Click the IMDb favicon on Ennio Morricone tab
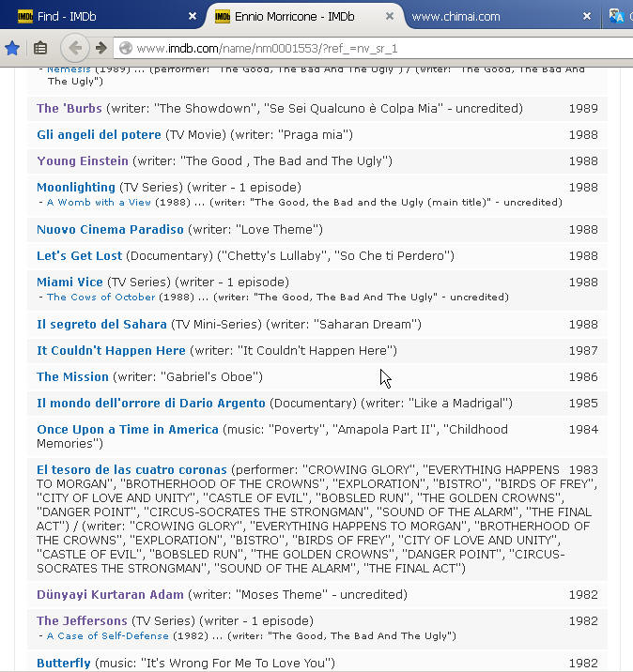633x672 pixels. (x=223, y=17)
